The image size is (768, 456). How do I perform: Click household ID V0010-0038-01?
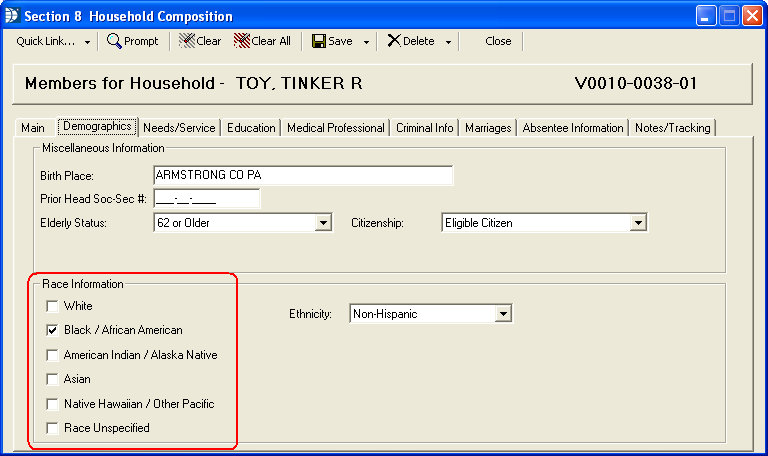click(636, 83)
